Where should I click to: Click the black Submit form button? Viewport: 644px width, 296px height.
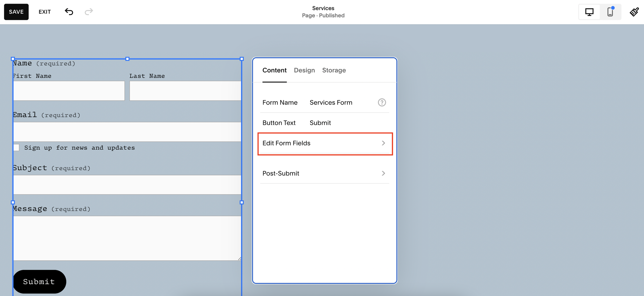[x=39, y=282]
